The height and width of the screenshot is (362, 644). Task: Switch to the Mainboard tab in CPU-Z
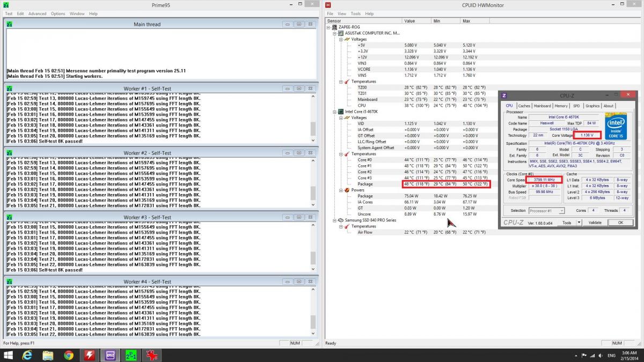(542, 106)
